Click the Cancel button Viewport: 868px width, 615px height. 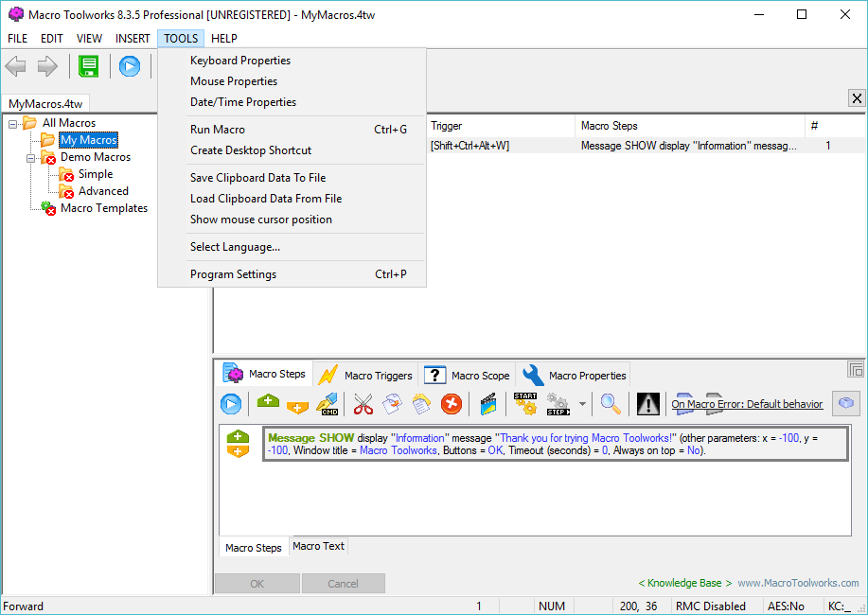(344, 584)
